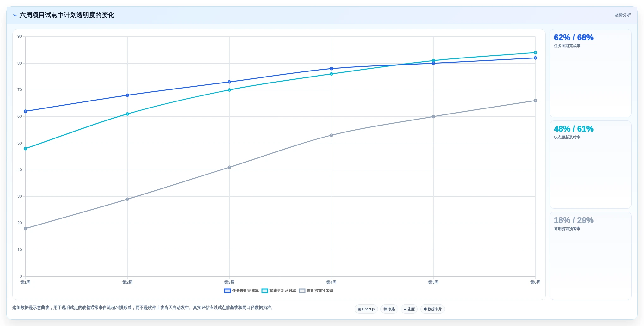Click the 任务按期完成率 card caption
Viewport: 644px width, 326px height.
tap(567, 46)
